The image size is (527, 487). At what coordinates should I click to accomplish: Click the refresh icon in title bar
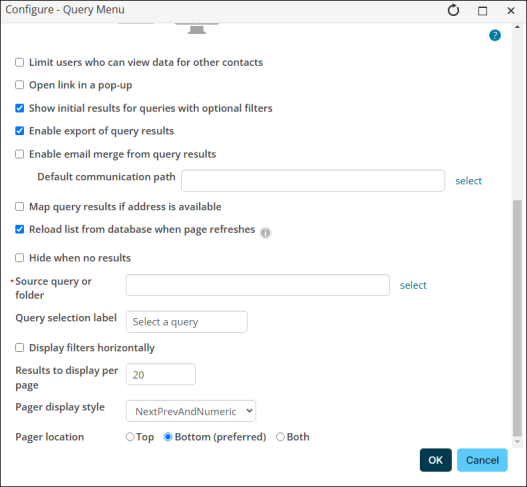453,10
